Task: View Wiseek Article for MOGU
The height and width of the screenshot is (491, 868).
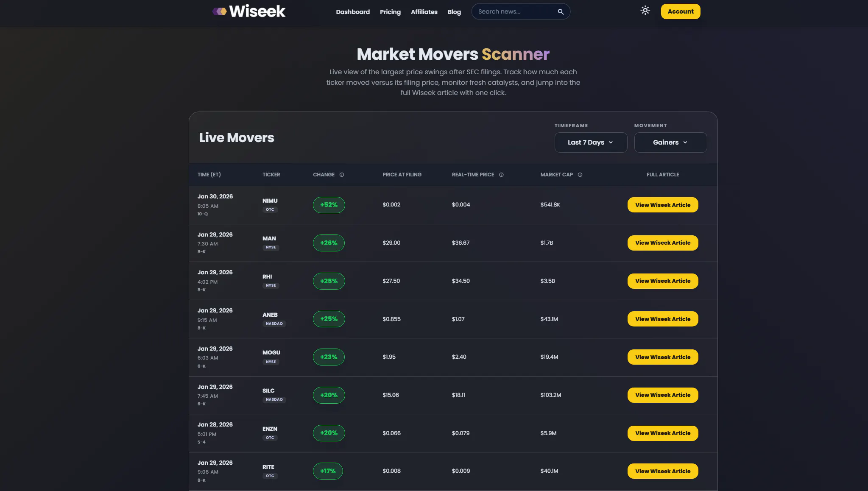Action: pyautogui.click(x=663, y=357)
